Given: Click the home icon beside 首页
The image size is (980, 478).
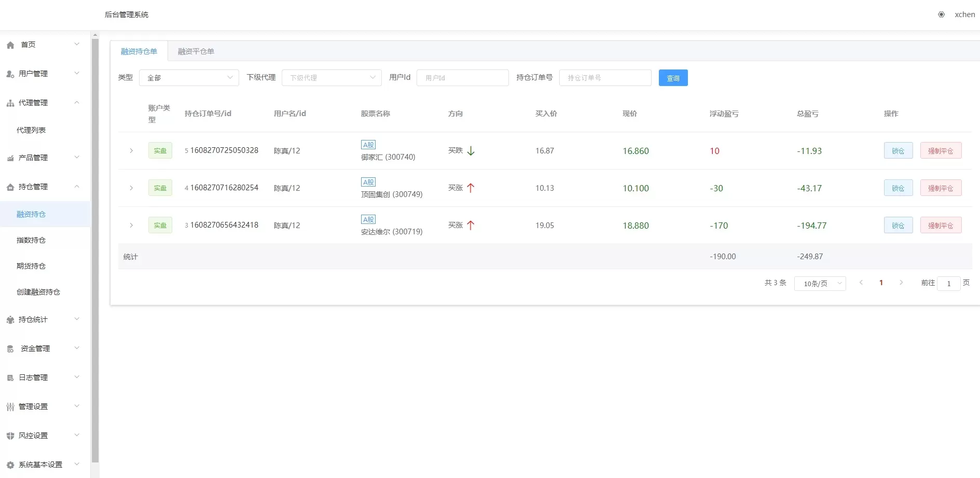Looking at the screenshot, I should pos(10,45).
